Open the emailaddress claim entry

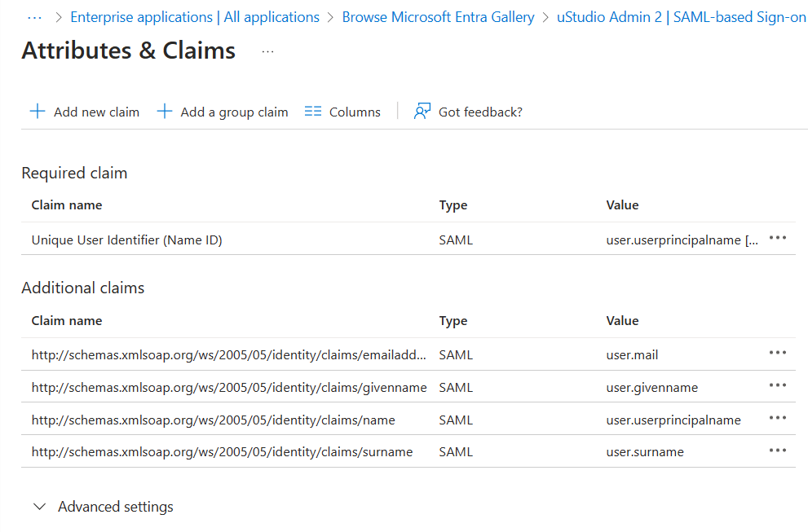coord(228,355)
